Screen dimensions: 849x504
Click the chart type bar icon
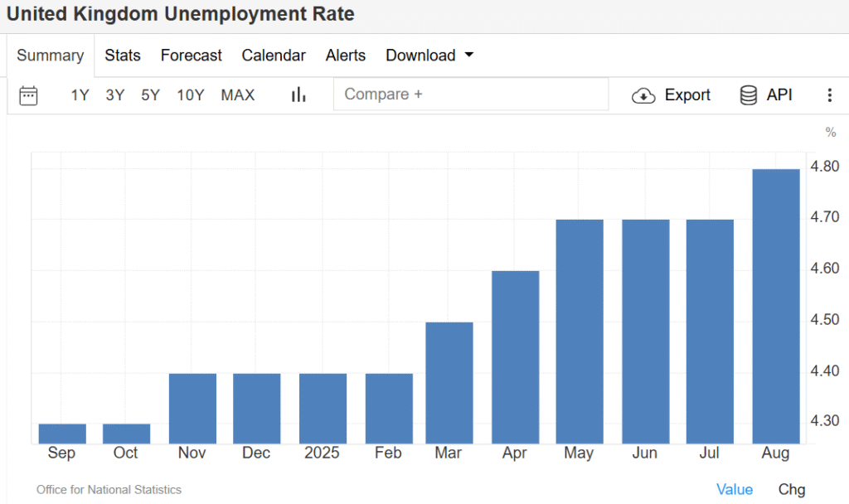(298, 95)
